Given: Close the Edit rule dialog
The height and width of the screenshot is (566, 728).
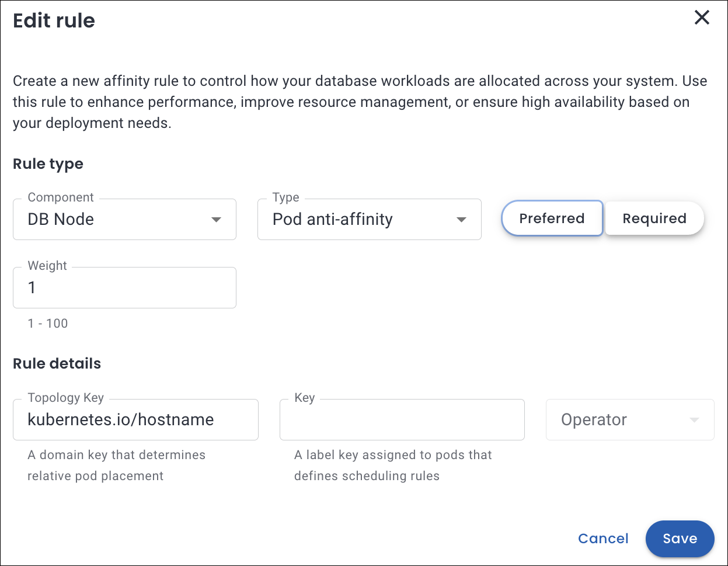Looking at the screenshot, I should pos(701,18).
